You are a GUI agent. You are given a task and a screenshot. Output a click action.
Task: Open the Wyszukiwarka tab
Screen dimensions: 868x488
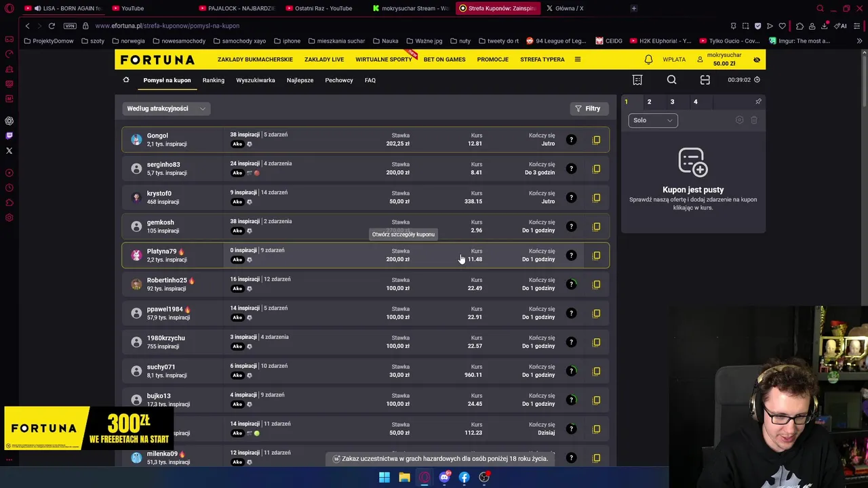[256, 80]
